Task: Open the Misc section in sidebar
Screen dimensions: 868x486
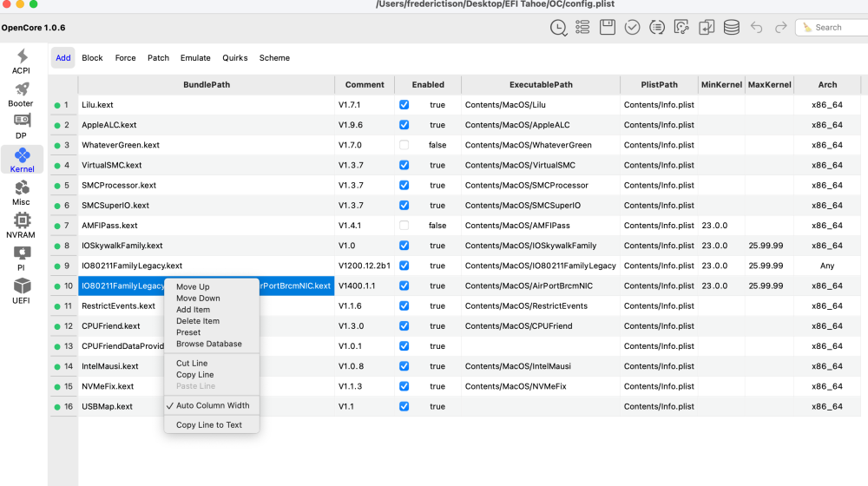Action: [x=22, y=193]
